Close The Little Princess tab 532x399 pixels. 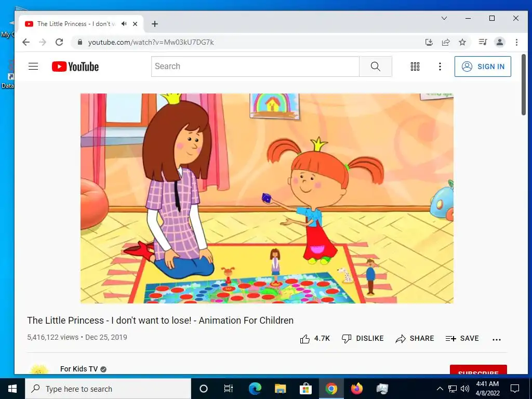(135, 24)
